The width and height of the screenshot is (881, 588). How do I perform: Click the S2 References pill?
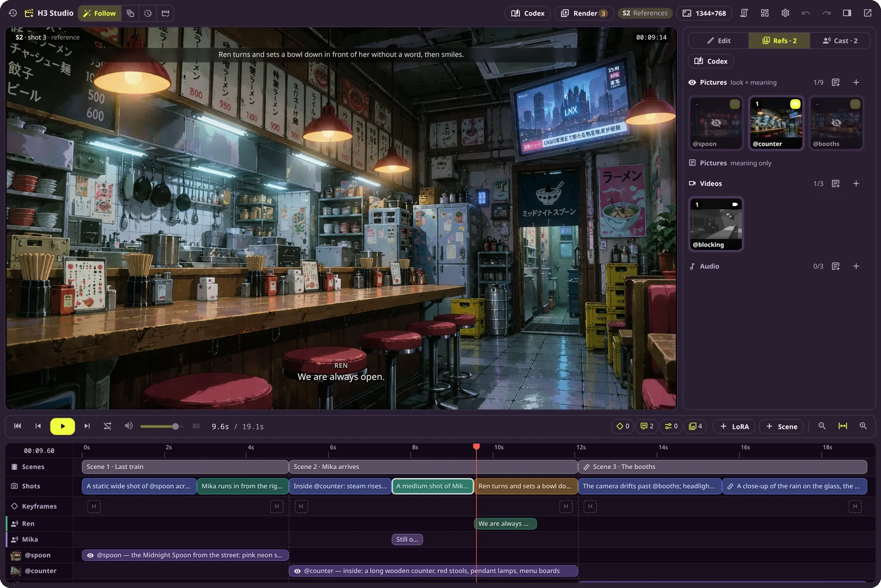pos(645,13)
